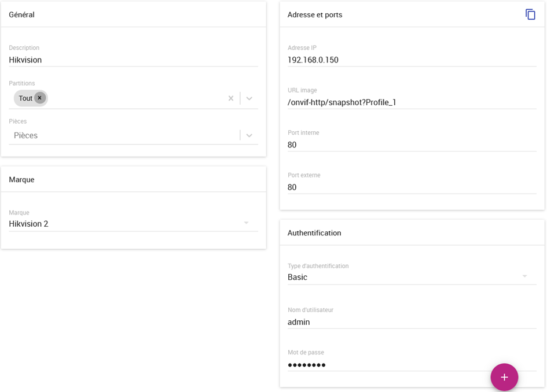Viewport: 547px width, 392px height.
Task: Clear all selected partitions
Action: (230, 98)
